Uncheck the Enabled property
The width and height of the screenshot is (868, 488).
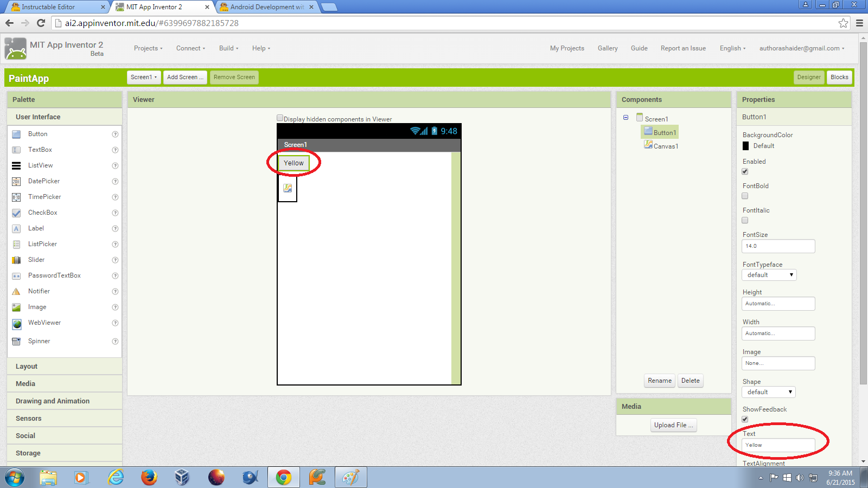pyautogui.click(x=745, y=171)
